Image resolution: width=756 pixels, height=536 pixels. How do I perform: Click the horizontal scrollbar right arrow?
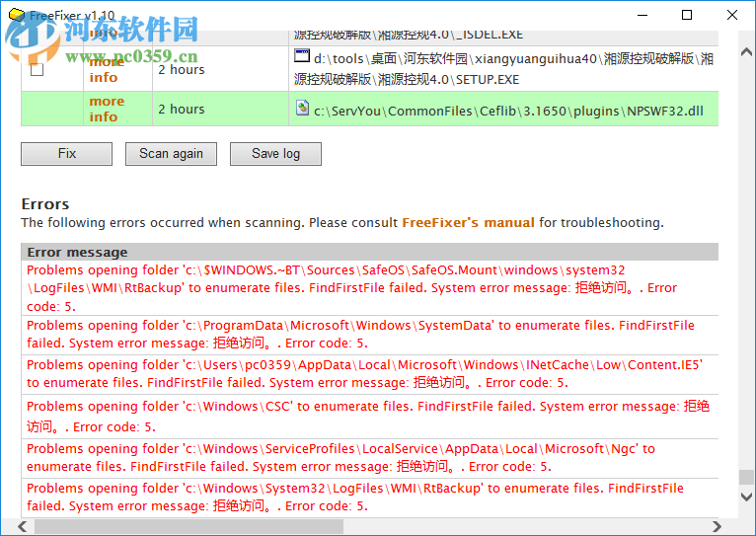717,526
